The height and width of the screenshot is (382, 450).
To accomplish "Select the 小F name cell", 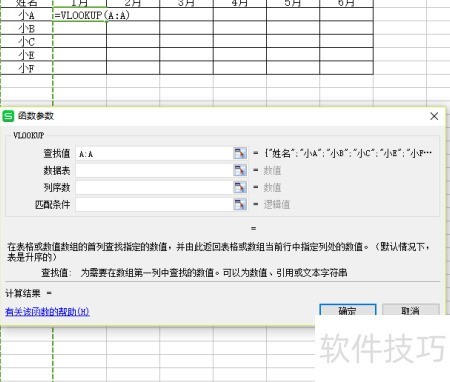I will [x=27, y=68].
